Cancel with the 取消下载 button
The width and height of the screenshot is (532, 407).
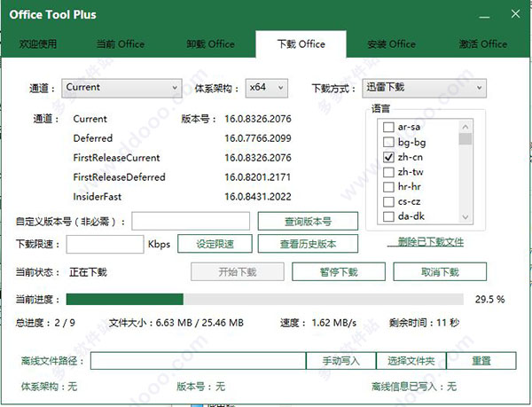440,271
